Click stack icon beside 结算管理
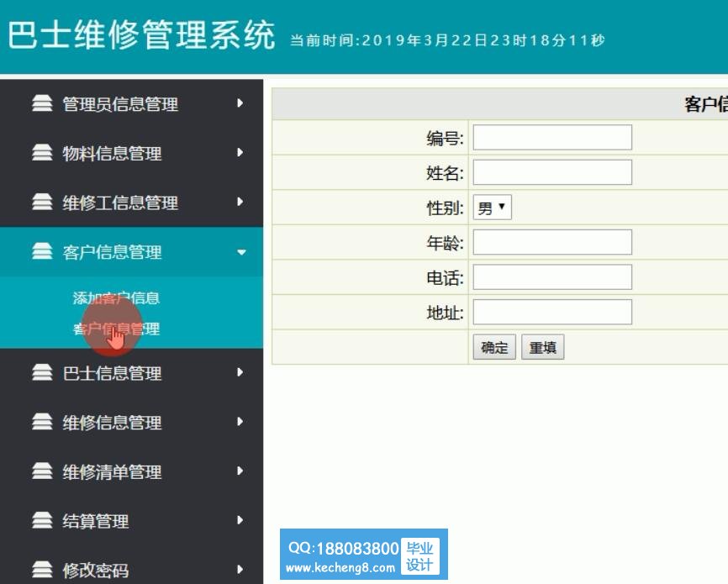The image size is (728, 584). point(42,520)
